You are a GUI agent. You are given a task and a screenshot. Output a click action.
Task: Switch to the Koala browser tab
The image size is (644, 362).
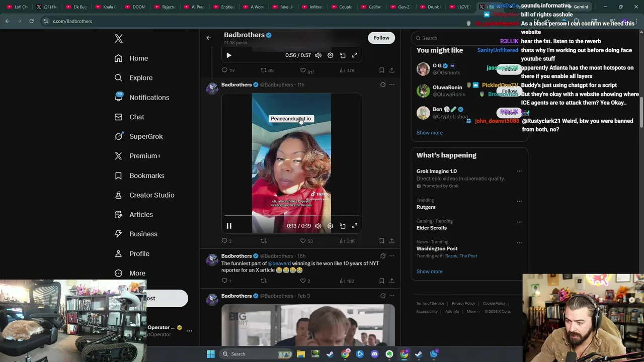click(x=106, y=7)
